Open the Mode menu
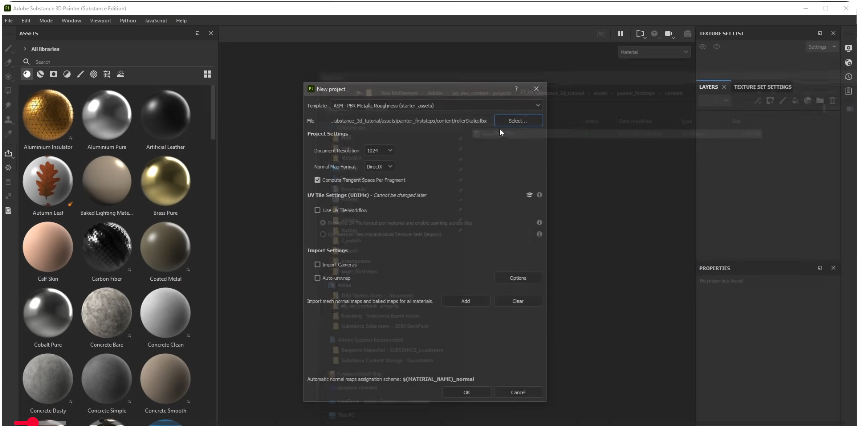Image resolution: width=859 pixels, height=426 pixels. [x=46, y=20]
